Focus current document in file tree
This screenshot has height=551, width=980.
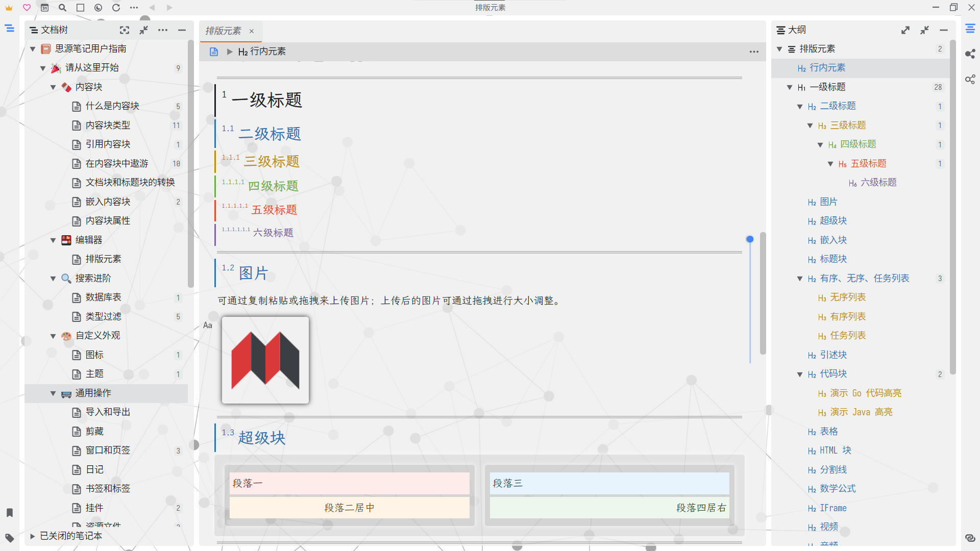125,30
